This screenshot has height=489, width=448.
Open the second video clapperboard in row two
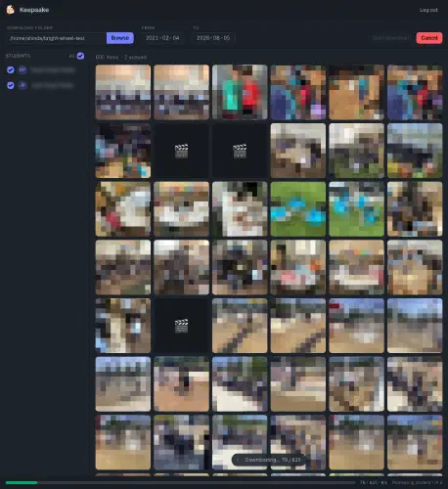(x=240, y=151)
